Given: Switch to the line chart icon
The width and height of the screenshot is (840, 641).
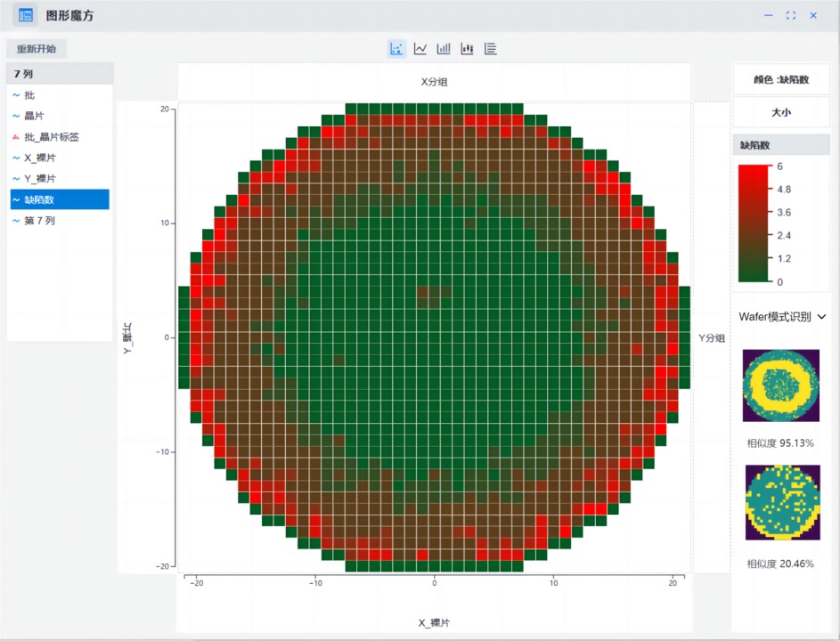Looking at the screenshot, I should coord(420,49).
